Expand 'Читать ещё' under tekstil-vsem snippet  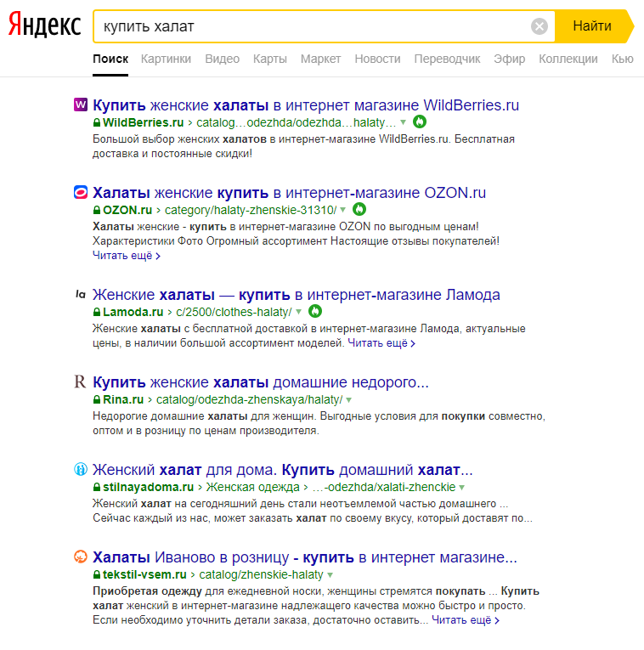pyautogui.click(x=466, y=620)
